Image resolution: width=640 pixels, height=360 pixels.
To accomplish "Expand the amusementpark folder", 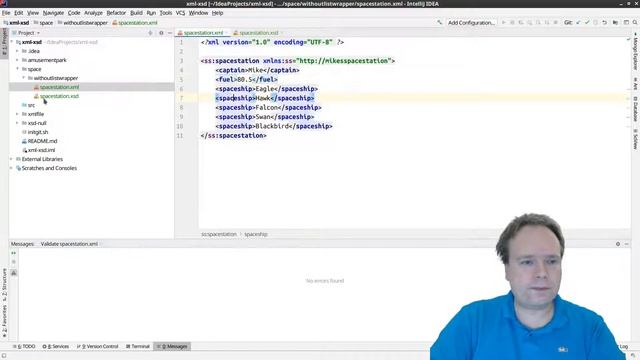I will point(17,60).
